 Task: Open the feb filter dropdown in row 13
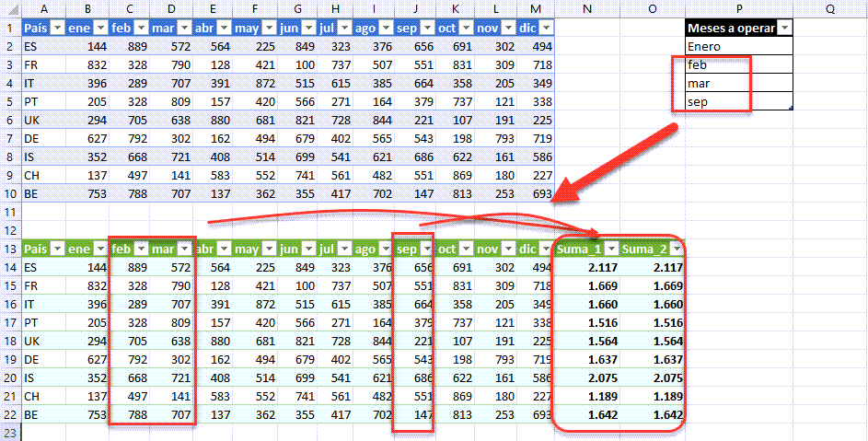pos(141,250)
